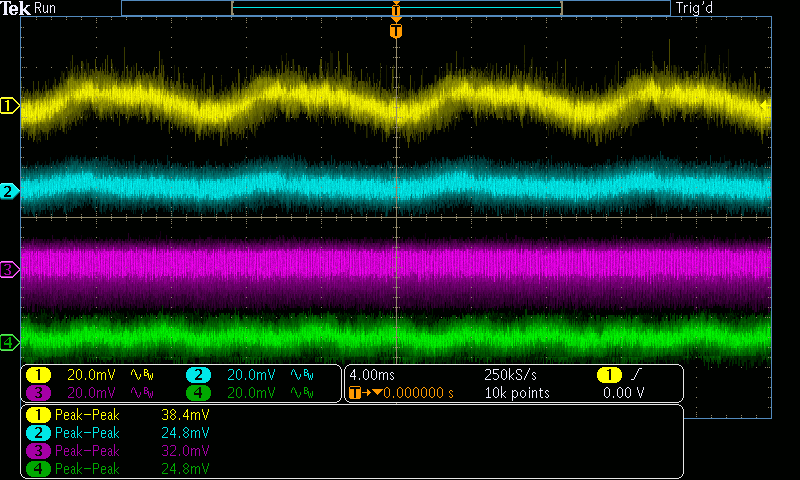Toggle the Run acquisition status

46,8
